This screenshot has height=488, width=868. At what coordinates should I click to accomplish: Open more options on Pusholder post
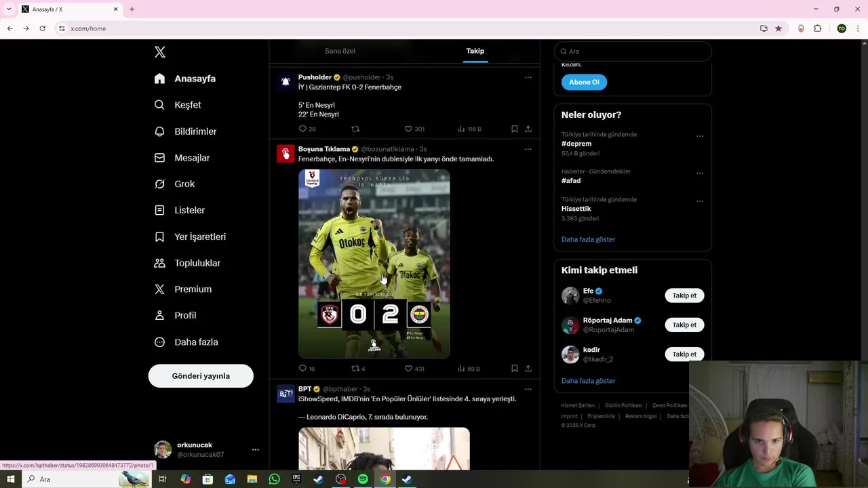click(x=528, y=77)
